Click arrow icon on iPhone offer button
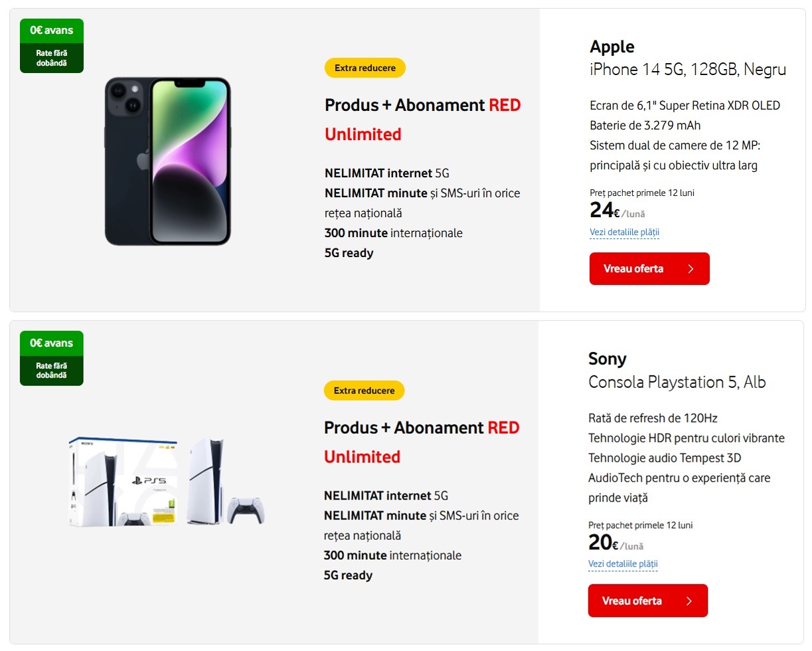Image resolution: width=812 pixels, height=651 pixels. coord(690,269)
